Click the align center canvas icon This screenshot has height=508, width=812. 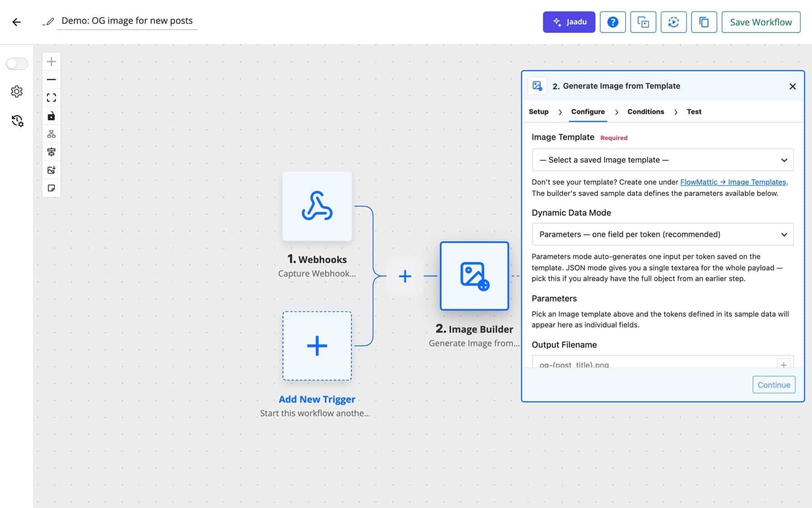51,152
